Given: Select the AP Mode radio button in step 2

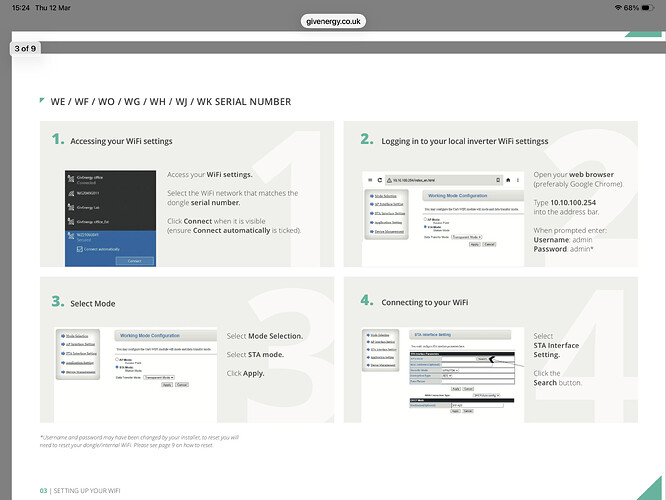Looking at the screenshot, I should click(x=425, y=217).
